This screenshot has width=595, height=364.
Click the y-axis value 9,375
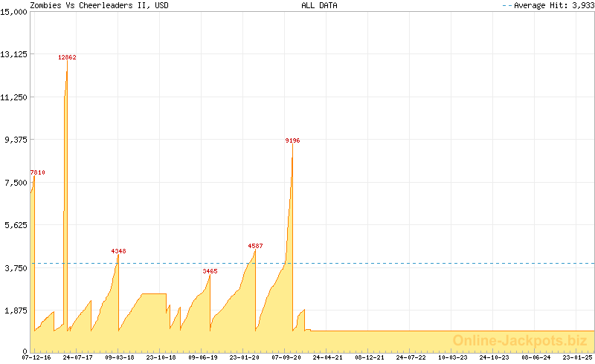(x=16, y=140)
